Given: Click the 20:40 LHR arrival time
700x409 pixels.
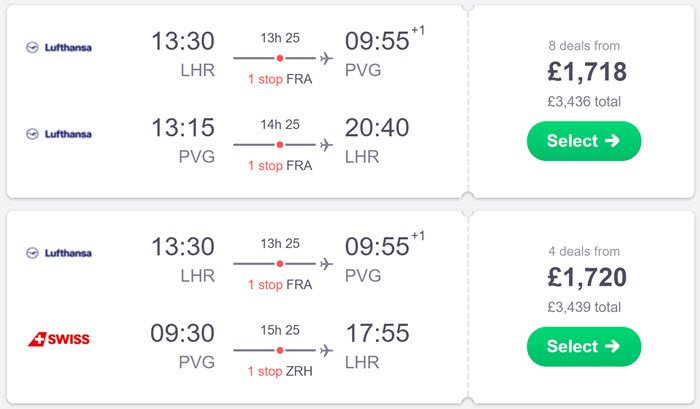Looking at the screenshot, I should pos(377,128).
